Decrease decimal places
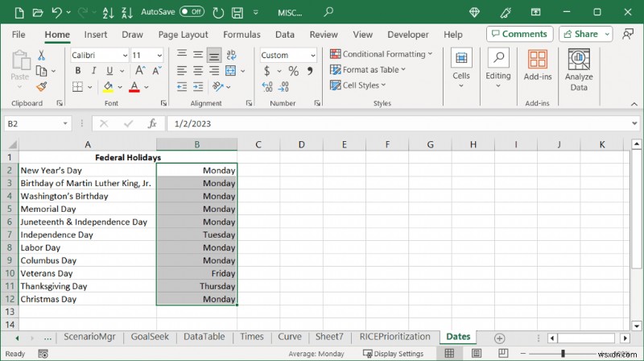Screen dimensions: 644x361 pyautogui.click(x=283, y=87)
